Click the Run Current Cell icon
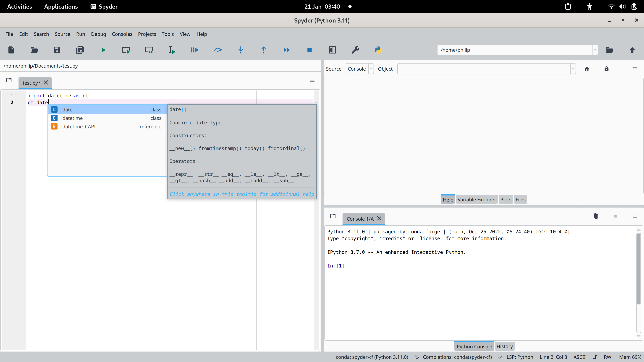Image resolution: width=644 pixels, height=362 pixels. point(126,50)
